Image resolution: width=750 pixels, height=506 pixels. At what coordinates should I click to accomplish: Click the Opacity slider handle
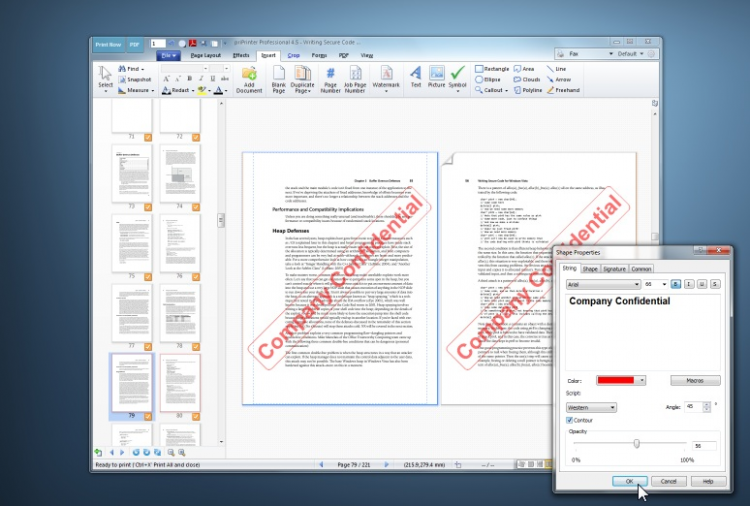(637, 443)
